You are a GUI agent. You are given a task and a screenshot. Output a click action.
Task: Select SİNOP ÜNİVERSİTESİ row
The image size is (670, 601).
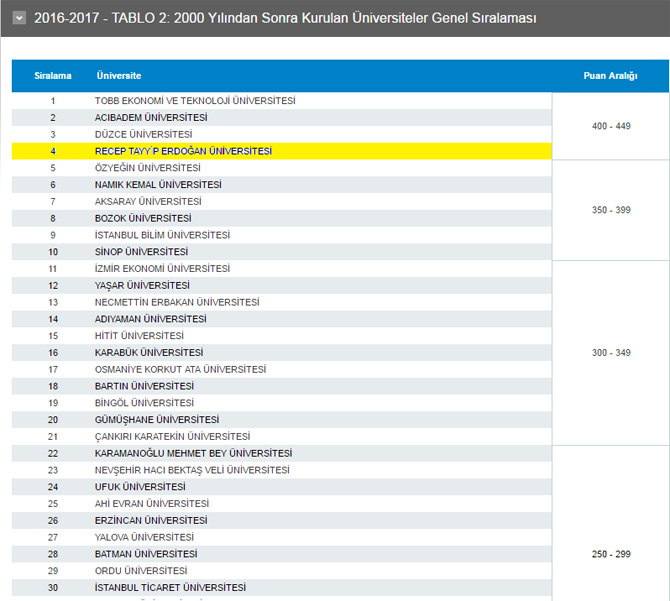click(x=282, y=252)
